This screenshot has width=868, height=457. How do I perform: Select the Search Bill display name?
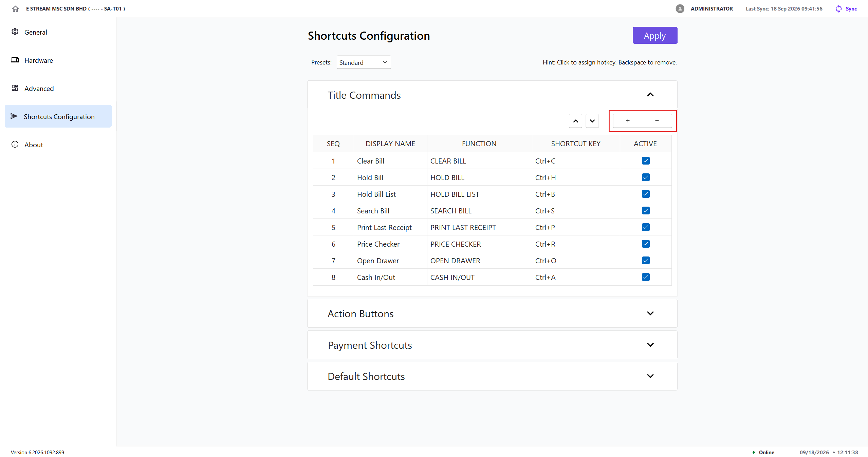click(390, 211)
